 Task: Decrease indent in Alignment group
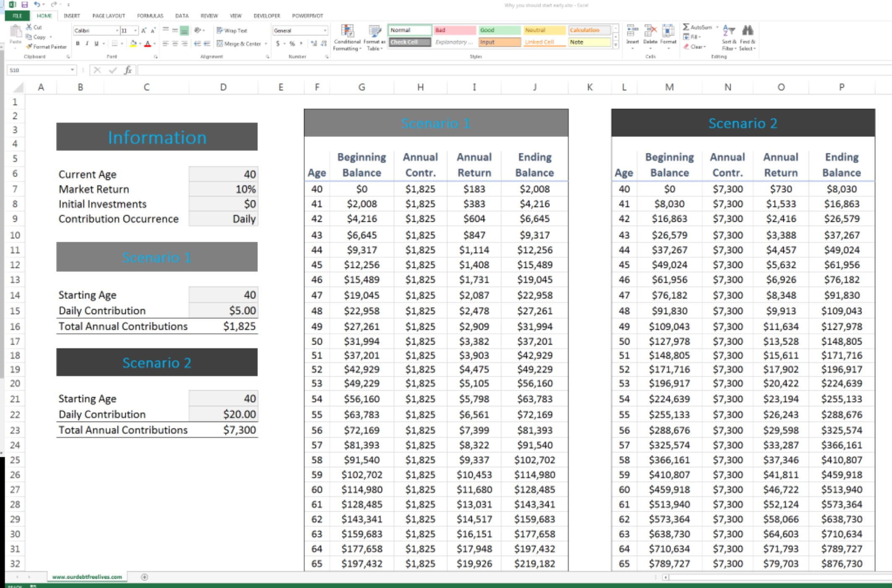197,44
